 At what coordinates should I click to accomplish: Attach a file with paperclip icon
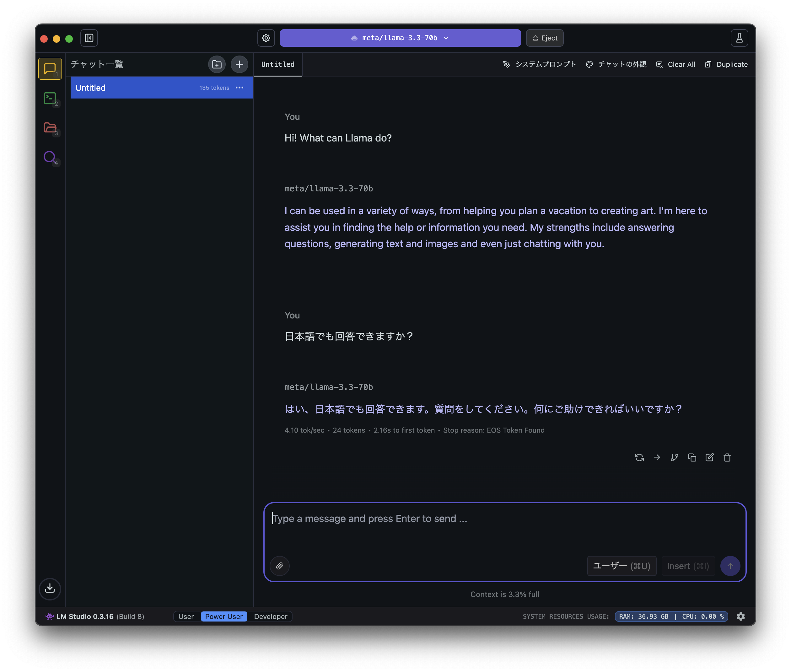(279, 566)
